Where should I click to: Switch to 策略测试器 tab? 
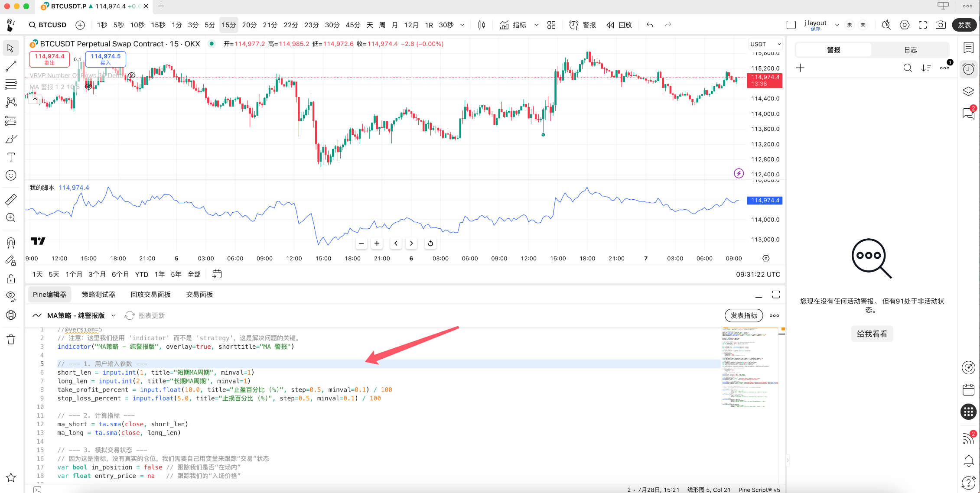coord(98,295)
